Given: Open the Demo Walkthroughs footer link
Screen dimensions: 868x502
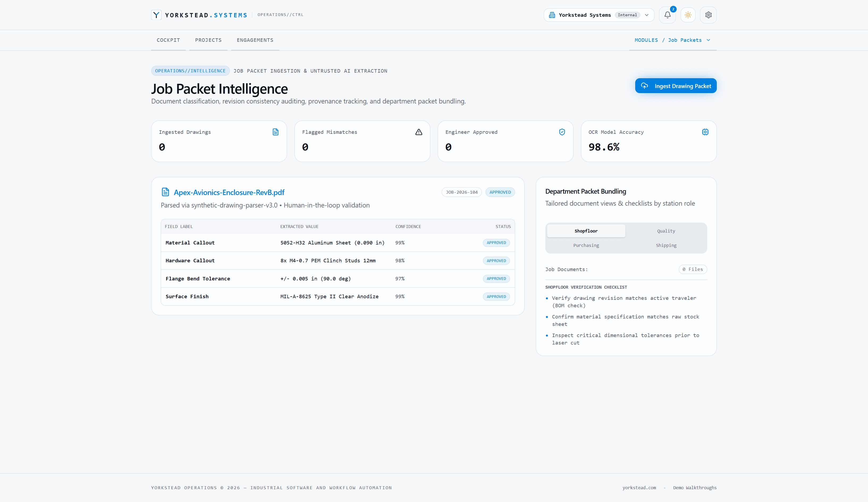Looking at the screenshot, I should [694, 488].
